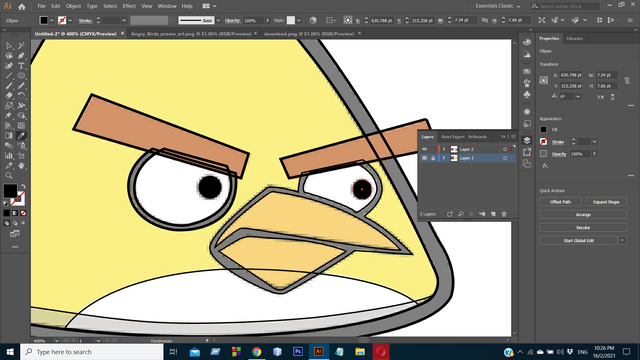Click the Recolor button
Viewport: 640px width, 360px height.
(x=583, y=227)
